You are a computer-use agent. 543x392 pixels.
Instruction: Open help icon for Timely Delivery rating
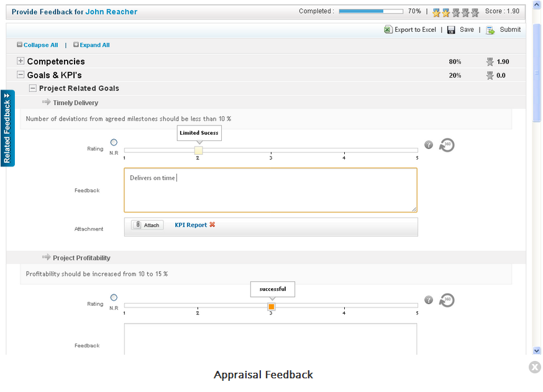point(429,145)
